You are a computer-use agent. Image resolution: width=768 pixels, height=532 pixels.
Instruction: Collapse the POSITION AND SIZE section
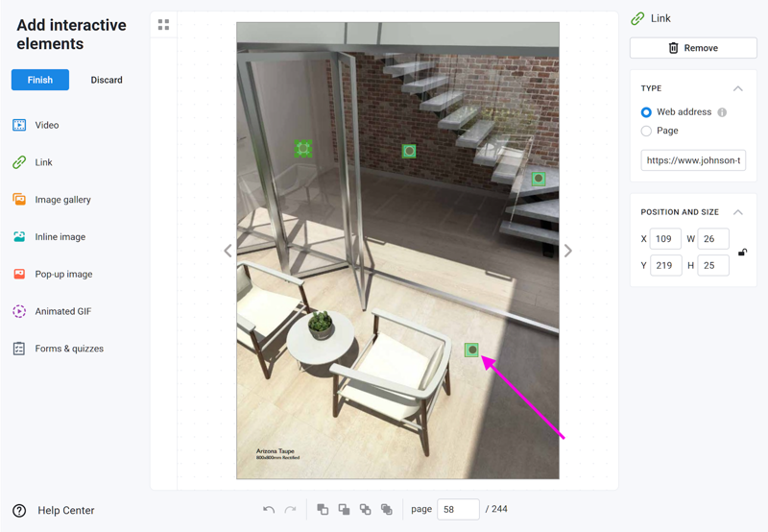737,212
